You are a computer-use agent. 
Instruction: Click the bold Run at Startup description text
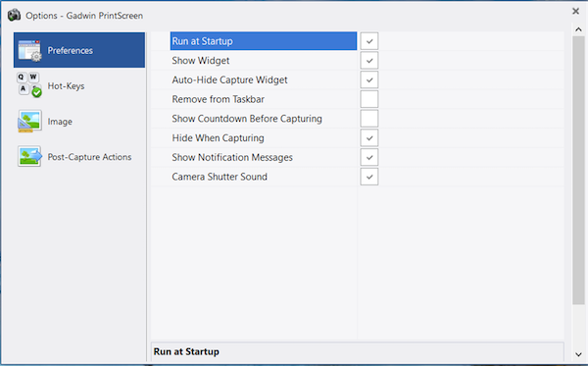pos(186,351)
